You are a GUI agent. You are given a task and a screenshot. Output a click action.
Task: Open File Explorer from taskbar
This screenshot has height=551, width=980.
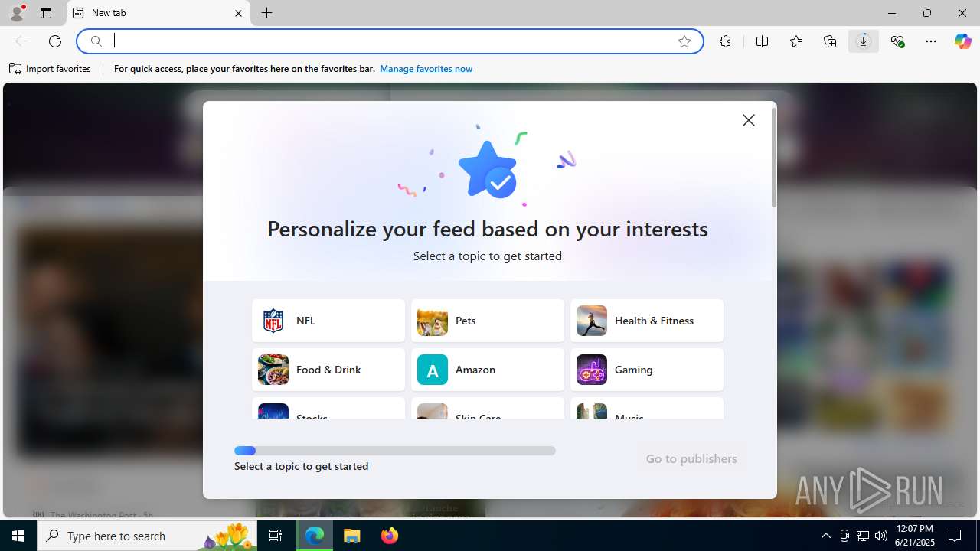(x=352, y=536)
